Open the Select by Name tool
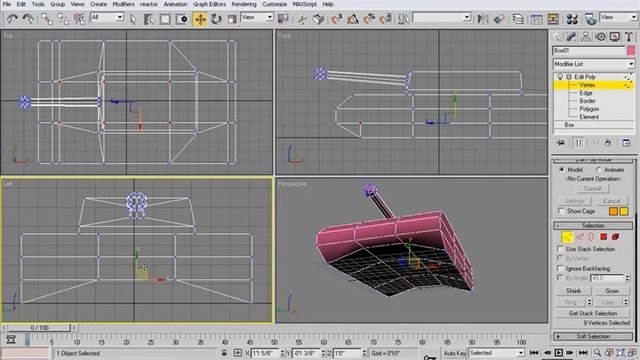 149,19
